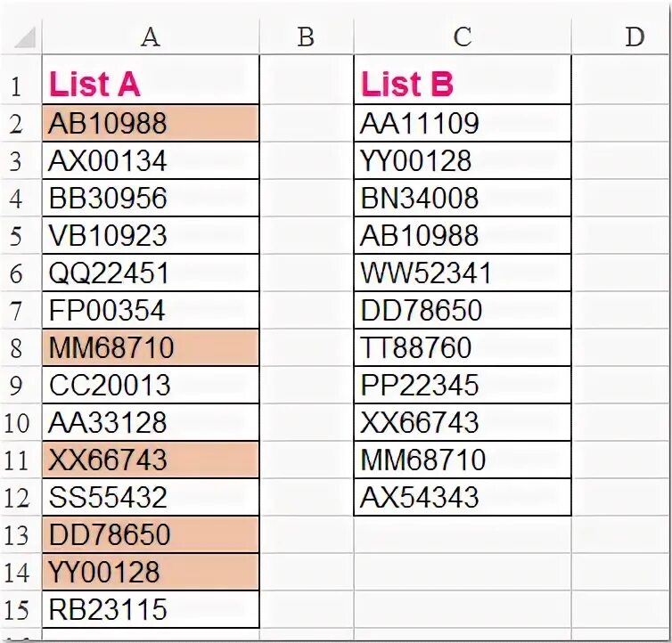Select column A header
Image resolution: width=672 pixels, height=643 pixels.
(x=151, y=37)
